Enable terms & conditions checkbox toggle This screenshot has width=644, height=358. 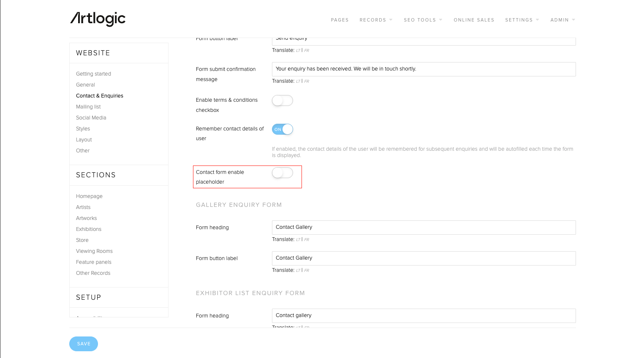tap(282, 100)
